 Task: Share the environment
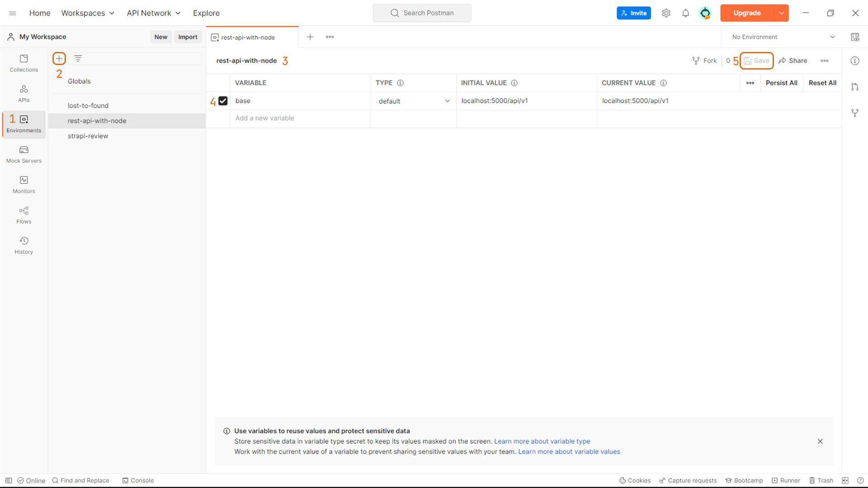(x=793, y=61)
